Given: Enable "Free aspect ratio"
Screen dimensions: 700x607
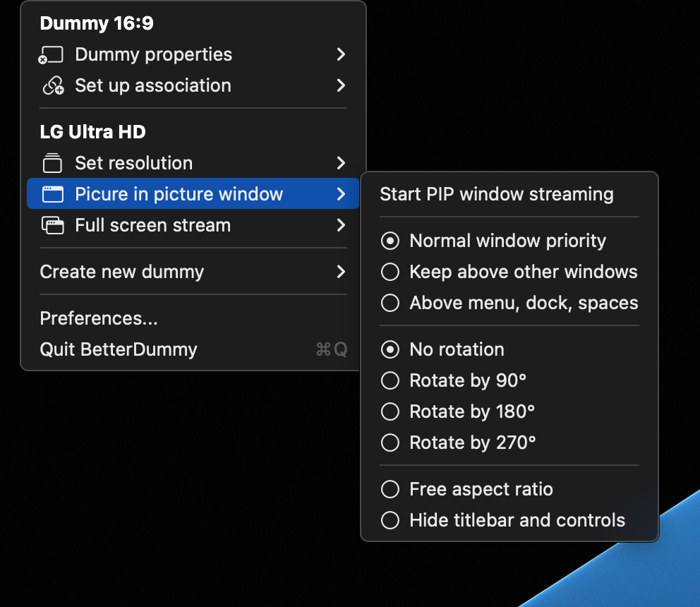Looking at the screenshot, I should click(x=470, y=488).
